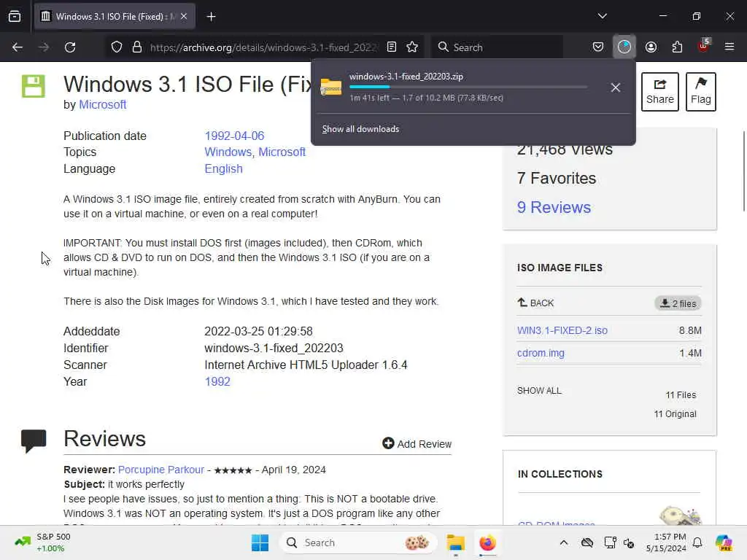Click the Reviews speech bubble icon
This screenshot has width=747, height=560.
[x=34, y=441]
